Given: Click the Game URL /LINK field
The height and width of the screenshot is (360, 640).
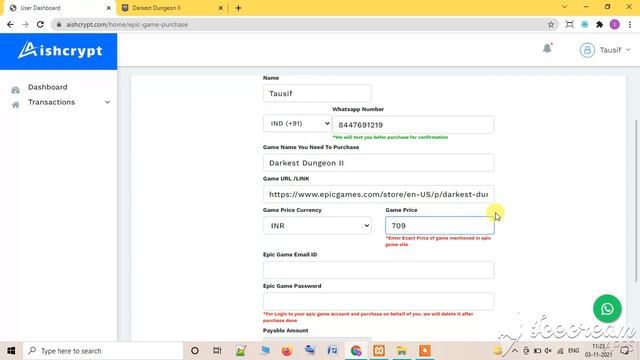Looking at the screenshot, I should click(378, 194).
